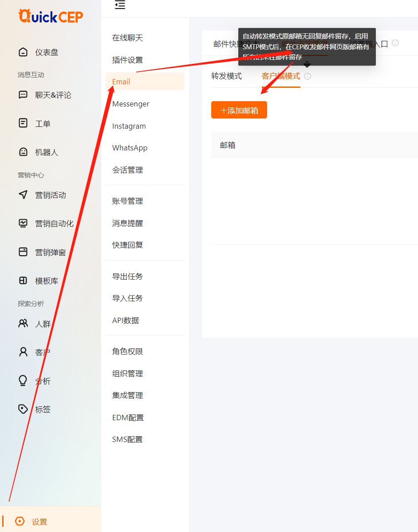Click the 客户 customer icon

23,352
